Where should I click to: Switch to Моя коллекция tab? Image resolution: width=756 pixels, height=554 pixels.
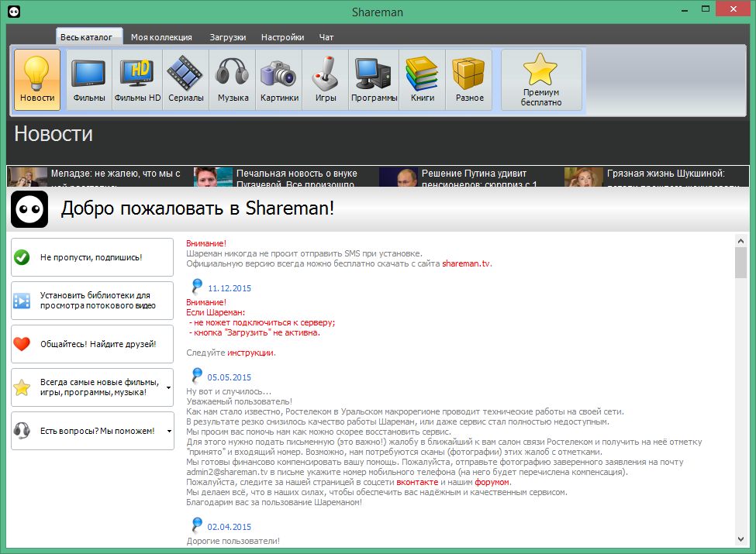tap(161, 37)
